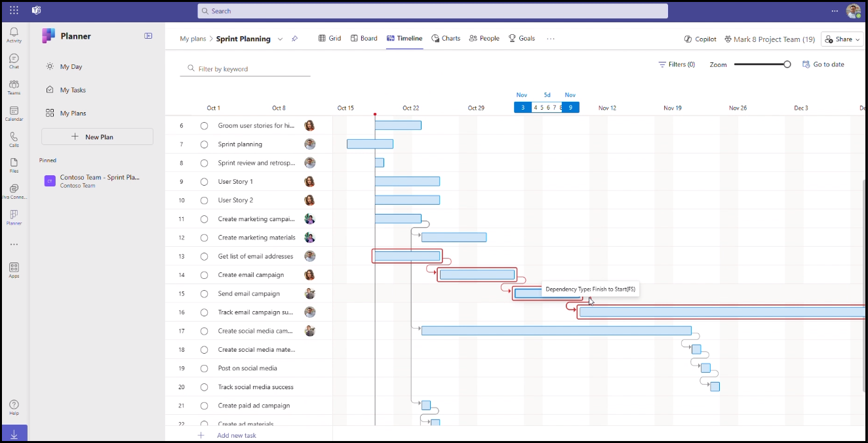Switch to the Charts view tab

coord(446,39)
